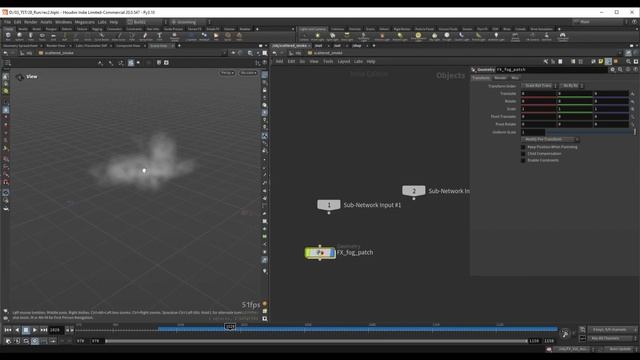Play the timeline forward
This screenshot has height=360, width=640.
tap(35, 330)
